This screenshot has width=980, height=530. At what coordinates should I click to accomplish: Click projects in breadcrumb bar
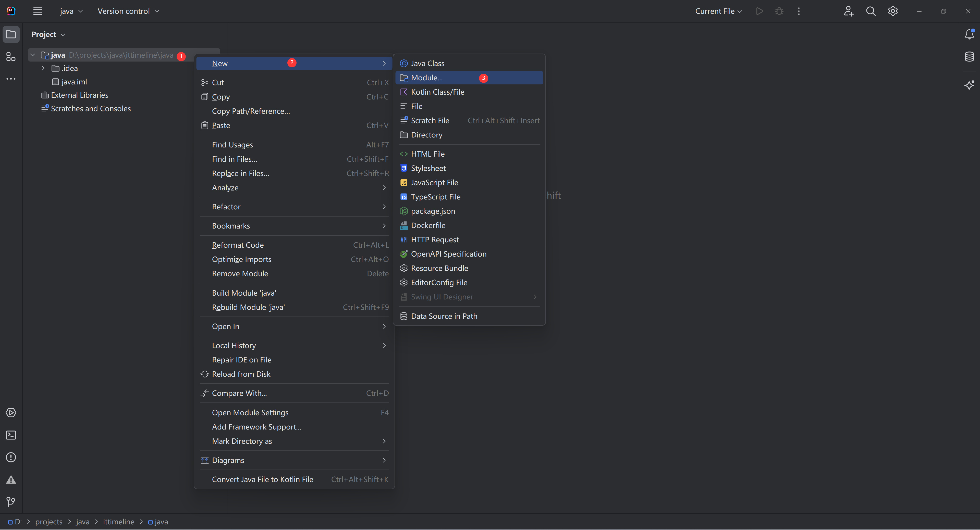pos(49,522)
